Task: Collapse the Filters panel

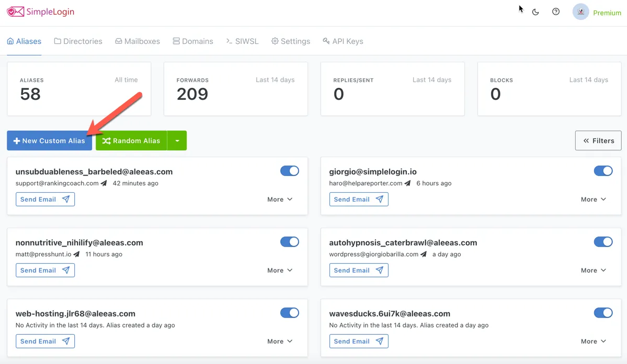Action: click(598, 140)
